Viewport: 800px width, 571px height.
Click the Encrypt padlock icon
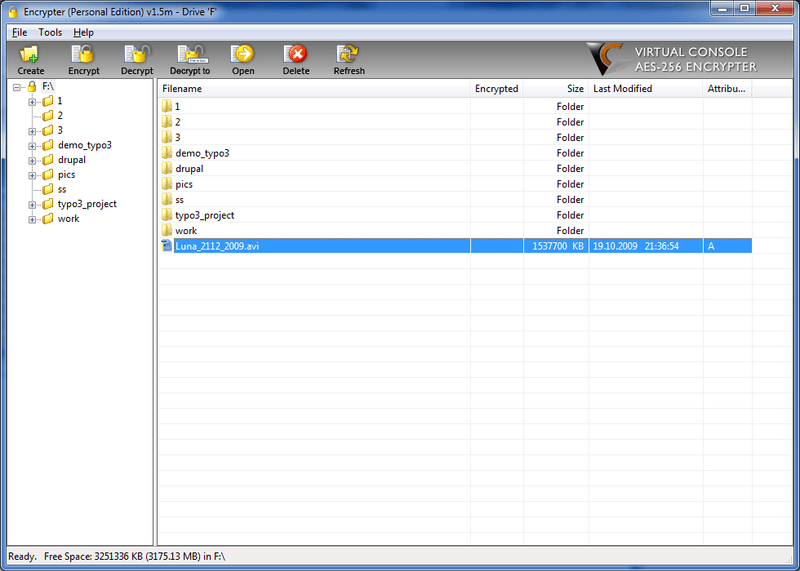(x=83, y=54)
